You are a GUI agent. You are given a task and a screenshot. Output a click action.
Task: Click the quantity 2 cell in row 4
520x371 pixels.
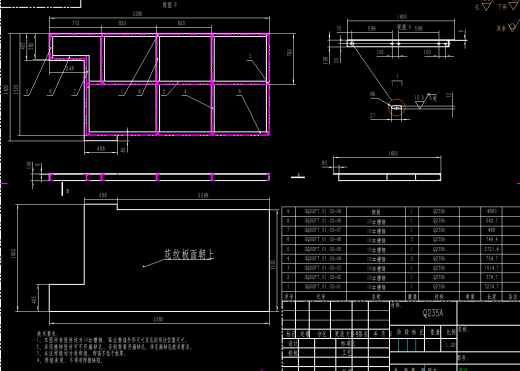[412, 259]
